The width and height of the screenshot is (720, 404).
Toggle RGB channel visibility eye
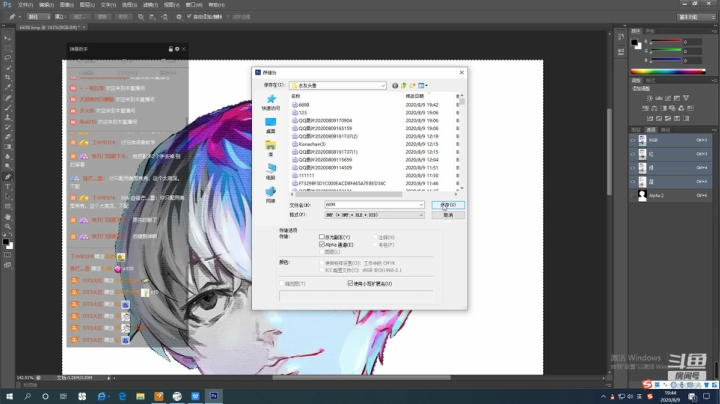(633, 140)
